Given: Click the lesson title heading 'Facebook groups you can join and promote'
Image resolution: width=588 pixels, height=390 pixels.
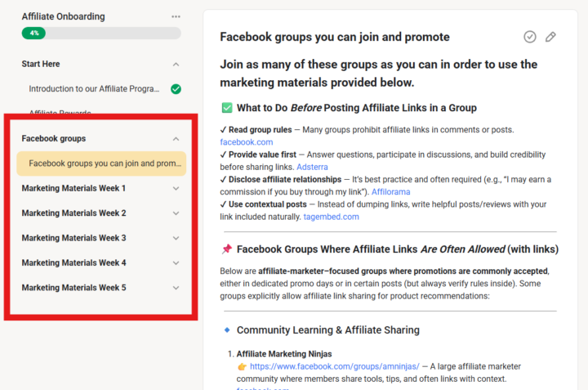Looking at the screenshot, I should (335, 37).
